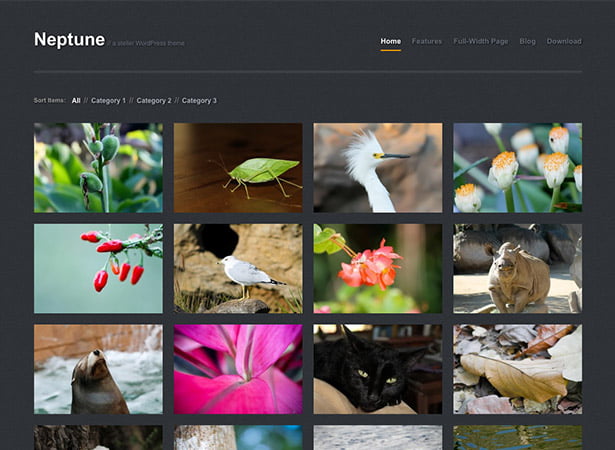Click the 'a stellar WordPress theme' tagline

point(146,44)
